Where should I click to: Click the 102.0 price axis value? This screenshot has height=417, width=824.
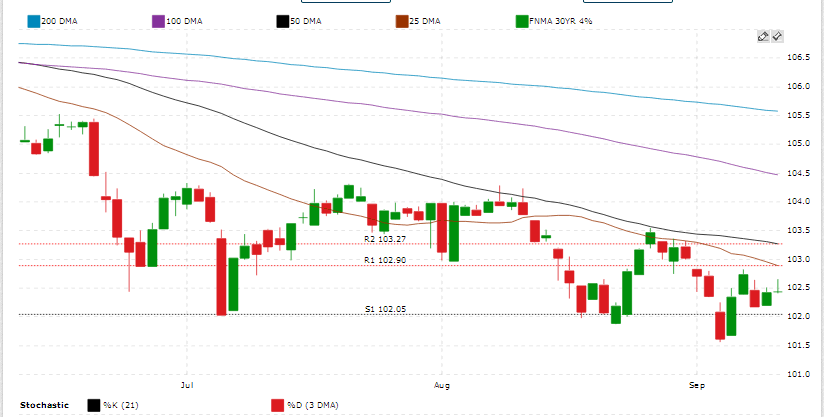799,316
